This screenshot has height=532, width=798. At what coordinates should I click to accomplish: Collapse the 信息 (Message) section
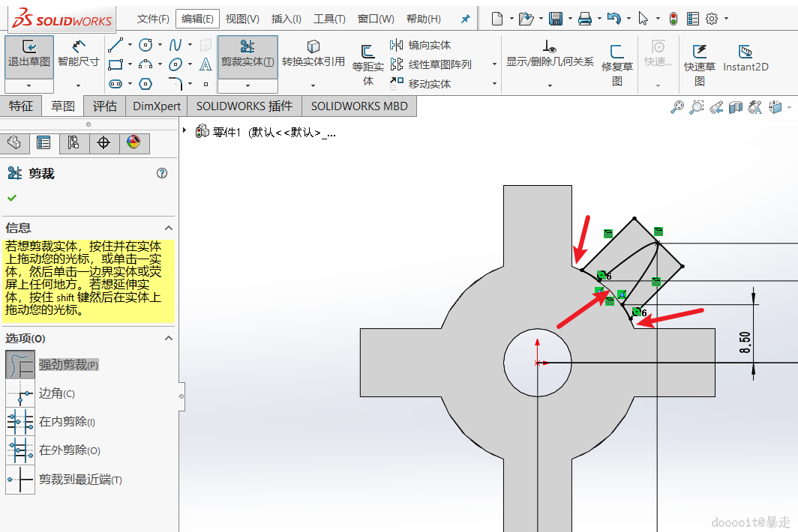169,228
